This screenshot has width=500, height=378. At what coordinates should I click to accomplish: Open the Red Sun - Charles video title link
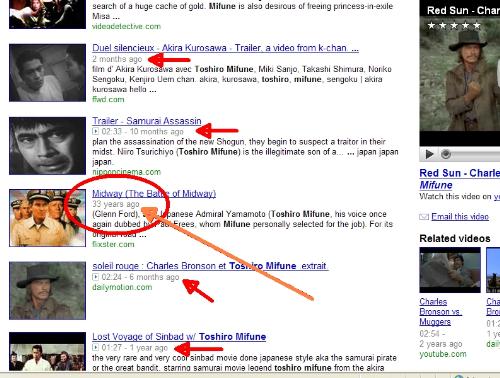click(x=460, y=179)
